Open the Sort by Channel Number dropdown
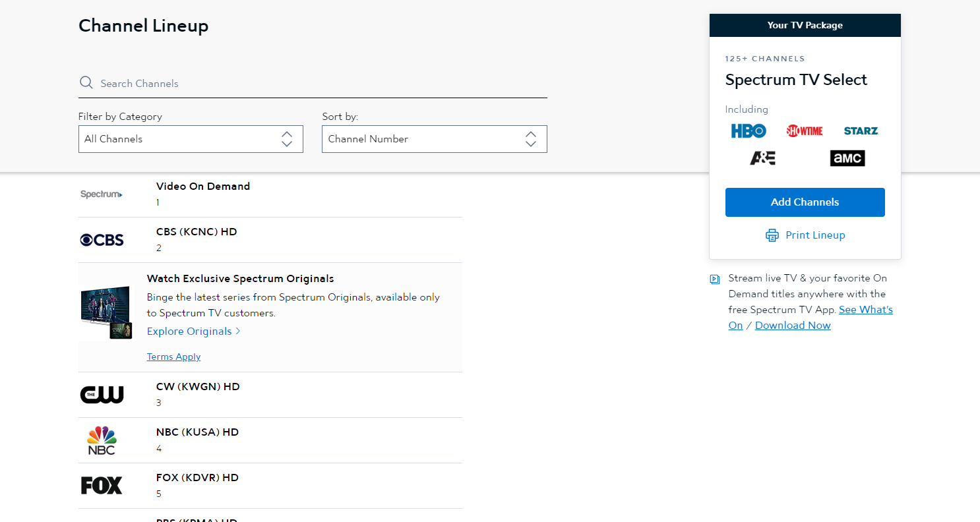 pos(434,139)
